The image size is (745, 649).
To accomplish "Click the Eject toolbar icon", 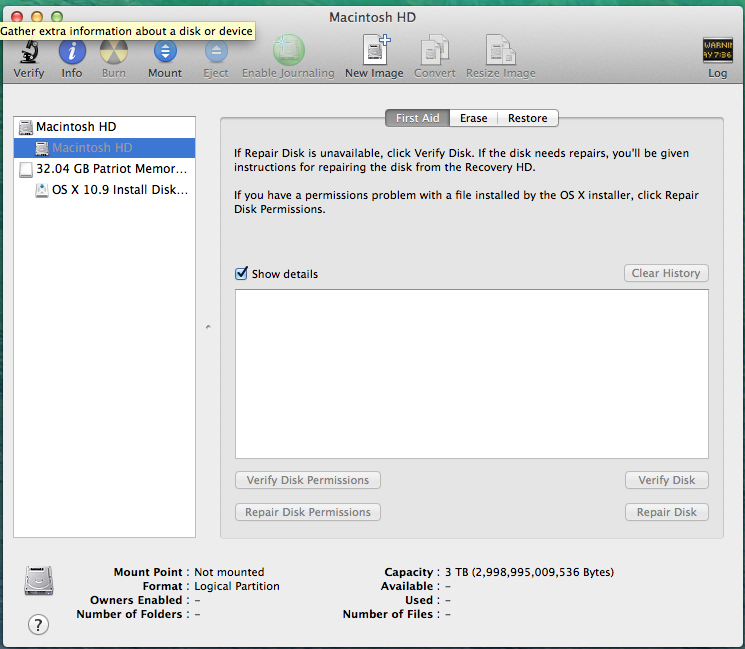I will (x=216, y=51).
